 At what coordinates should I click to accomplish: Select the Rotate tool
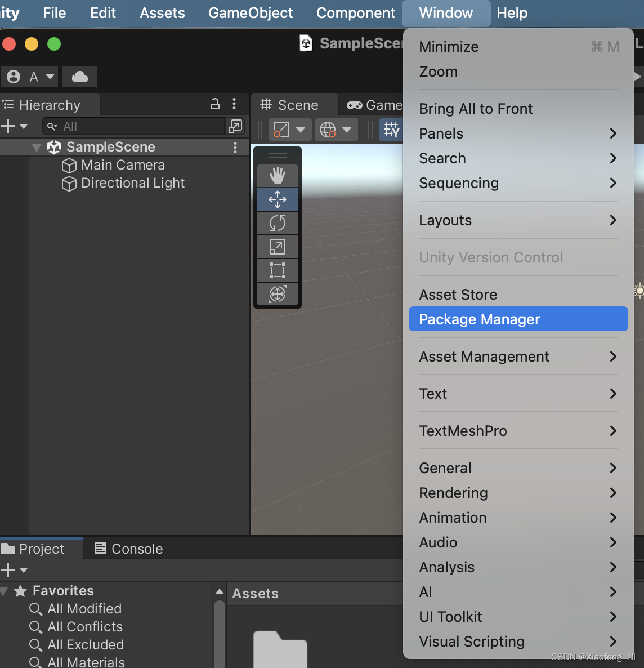tap(277, 222)
